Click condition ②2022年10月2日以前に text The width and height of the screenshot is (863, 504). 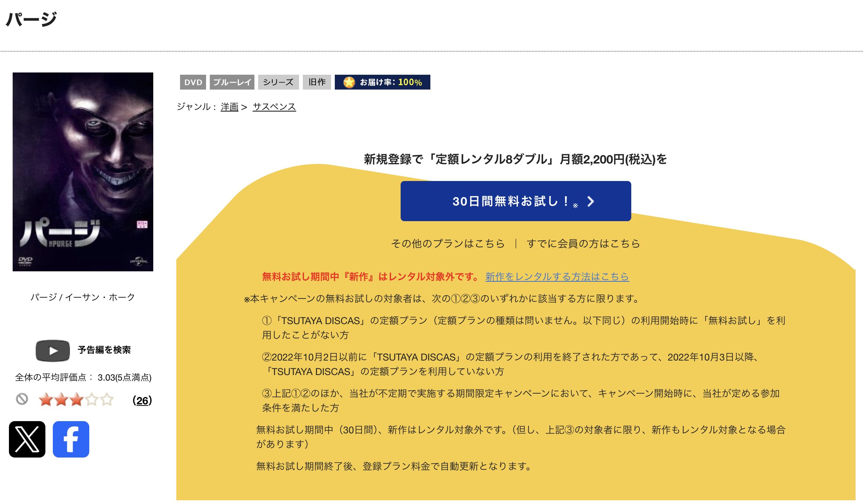pyautogui.click(x=511, y=364)
